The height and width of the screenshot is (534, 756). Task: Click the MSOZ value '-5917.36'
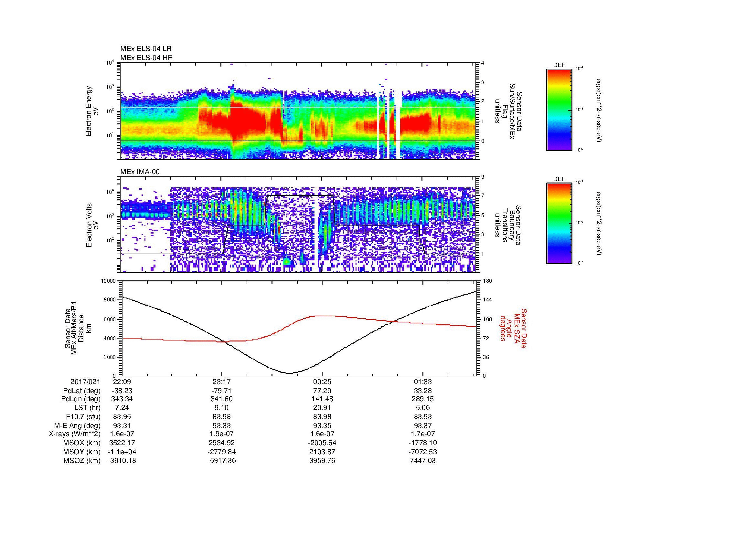click(222, 461)
